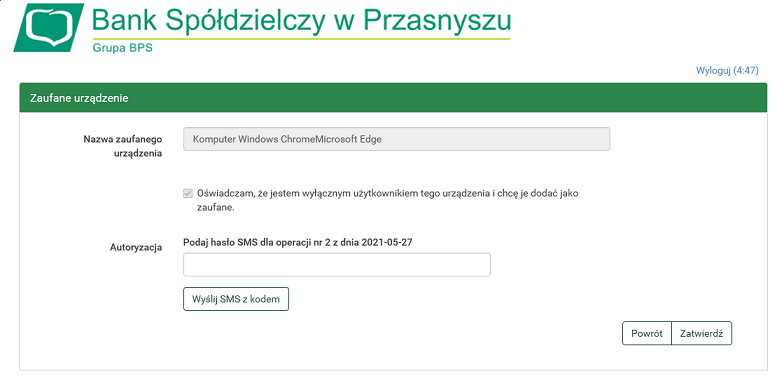Click the Nazwa zaufanego urządzenia label

[122, 146]
